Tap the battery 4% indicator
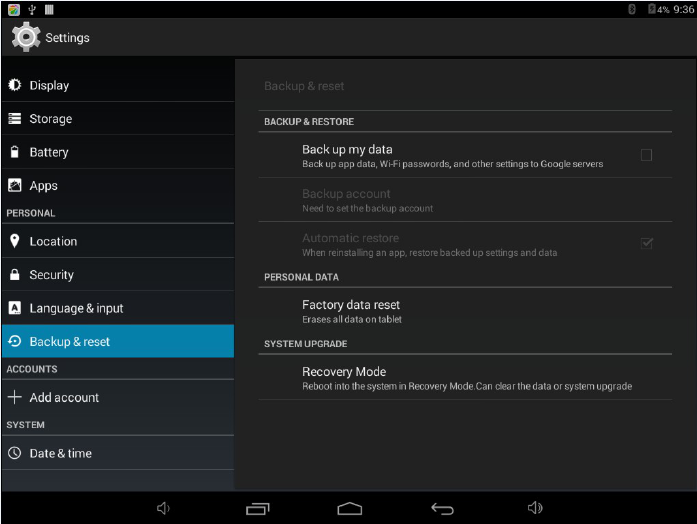This screenshot has height=524, width=697. coord(658,9)
